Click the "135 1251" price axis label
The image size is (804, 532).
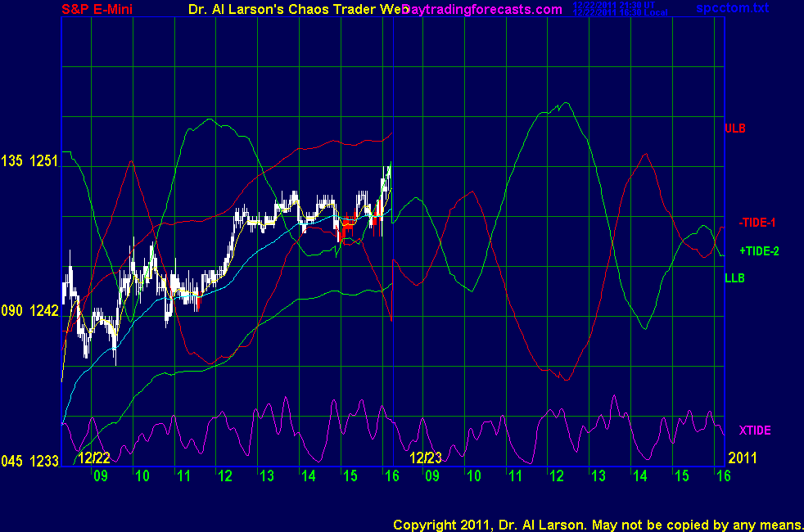[x=29, y=161]
